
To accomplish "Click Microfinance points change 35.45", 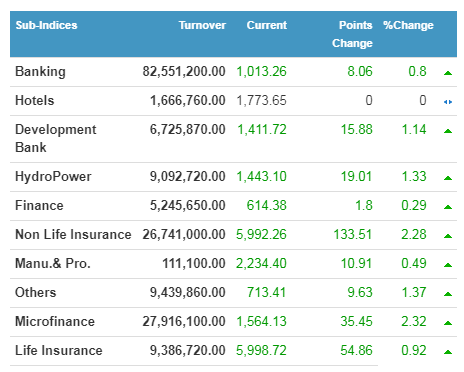I will pos(356,321).
